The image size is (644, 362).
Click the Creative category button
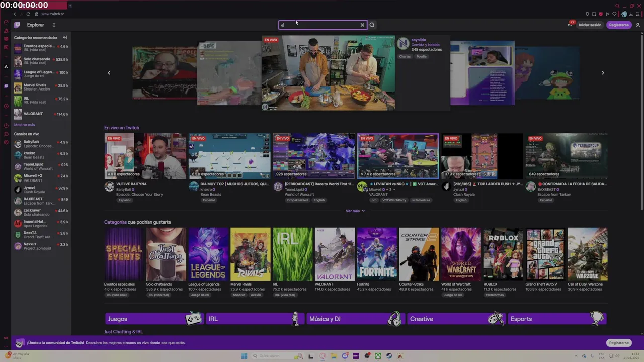pyautogui.click(x=456, y=319)
